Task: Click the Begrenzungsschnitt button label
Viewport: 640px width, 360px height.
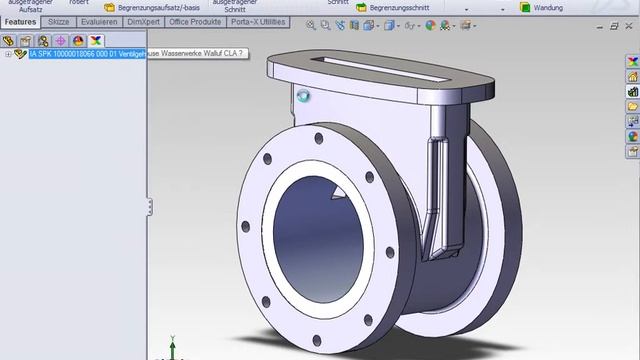Action: [x=399, y=8]
